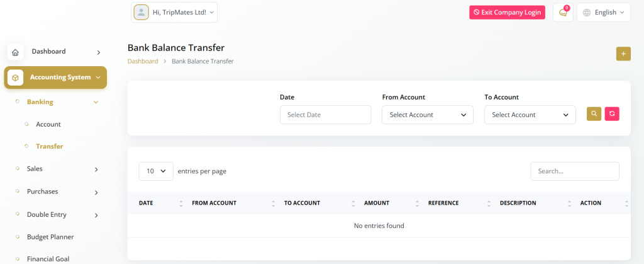The image size is (644, 264).
Task: Sort table by Amount column
Action: (x=416, y=203)
